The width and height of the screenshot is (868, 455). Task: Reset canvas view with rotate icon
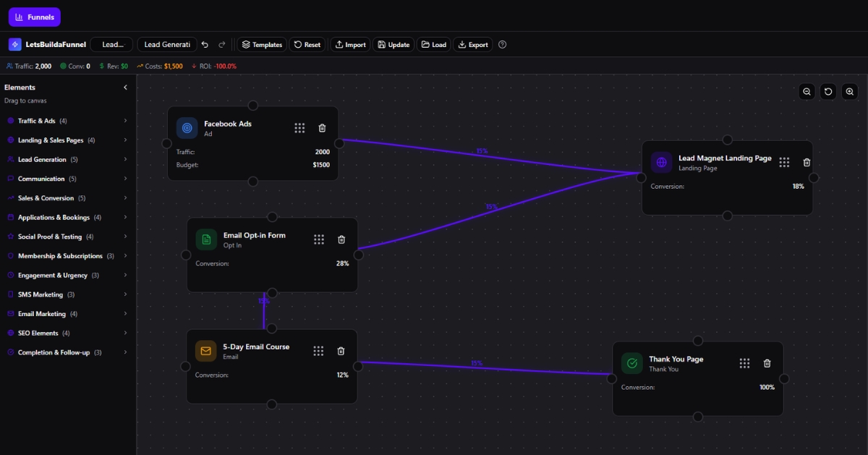(x=828, y=92)
